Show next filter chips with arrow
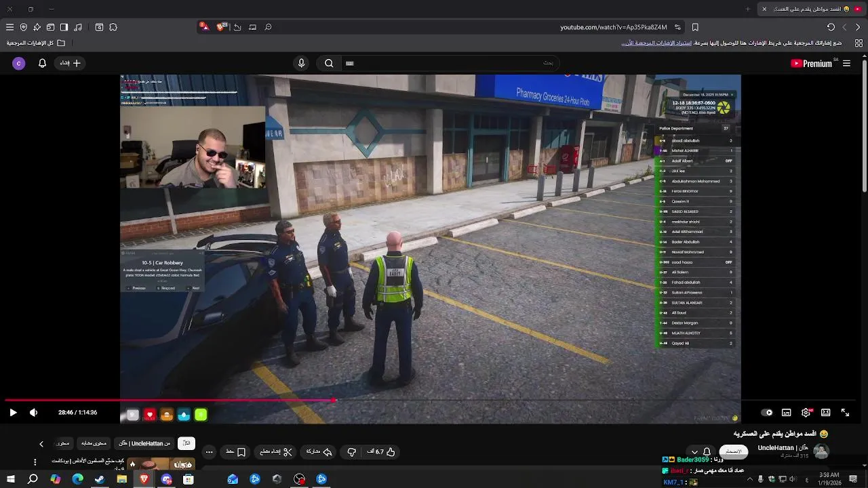The image size is (868, 488). click(x=41, y=444)
